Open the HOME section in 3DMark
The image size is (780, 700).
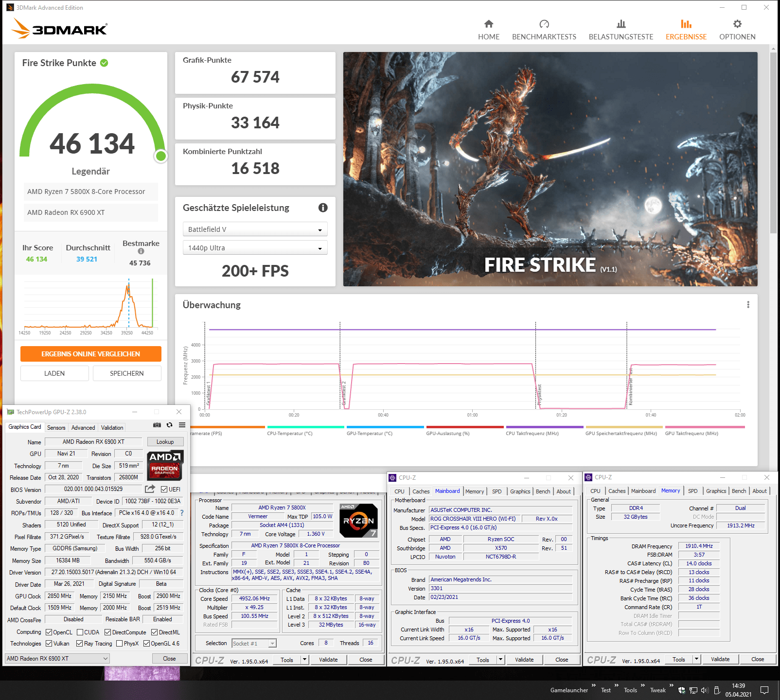[x=489, y=30]
